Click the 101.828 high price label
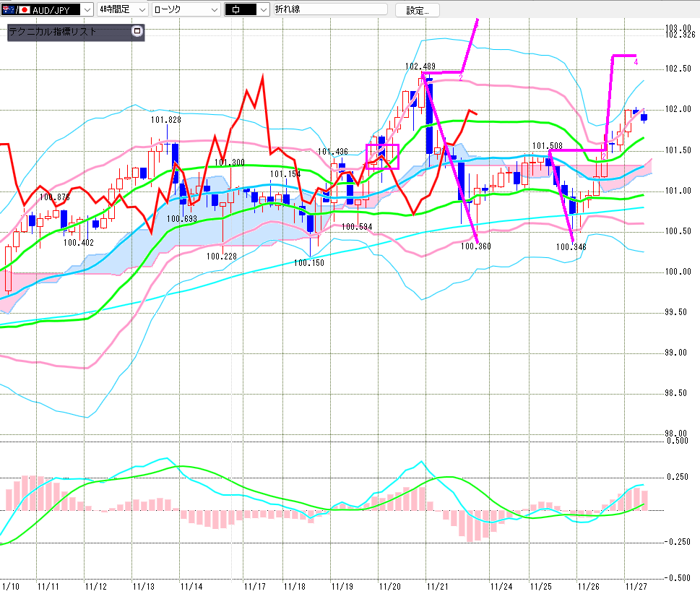Screen dimensions: 700x594 (x=165, y=119)
